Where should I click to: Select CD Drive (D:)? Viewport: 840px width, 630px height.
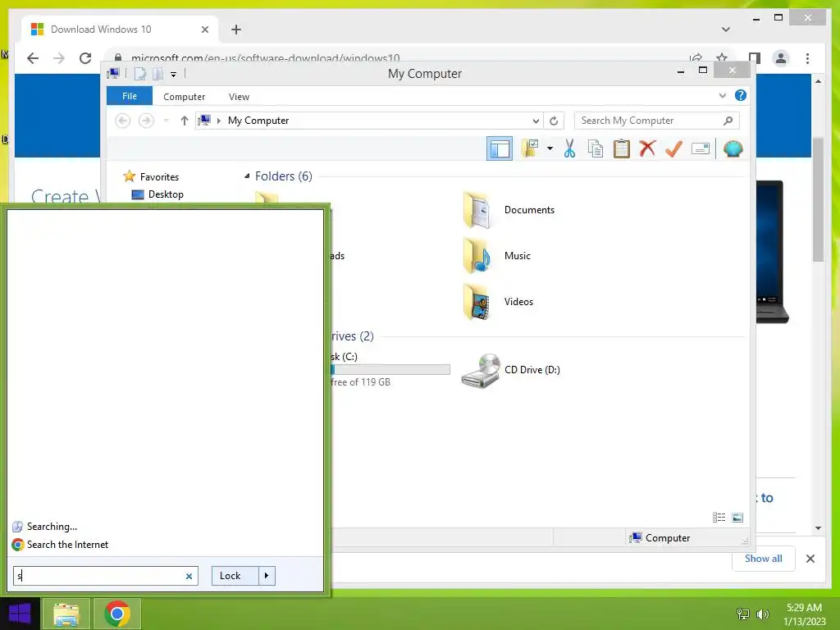point(512,370)
